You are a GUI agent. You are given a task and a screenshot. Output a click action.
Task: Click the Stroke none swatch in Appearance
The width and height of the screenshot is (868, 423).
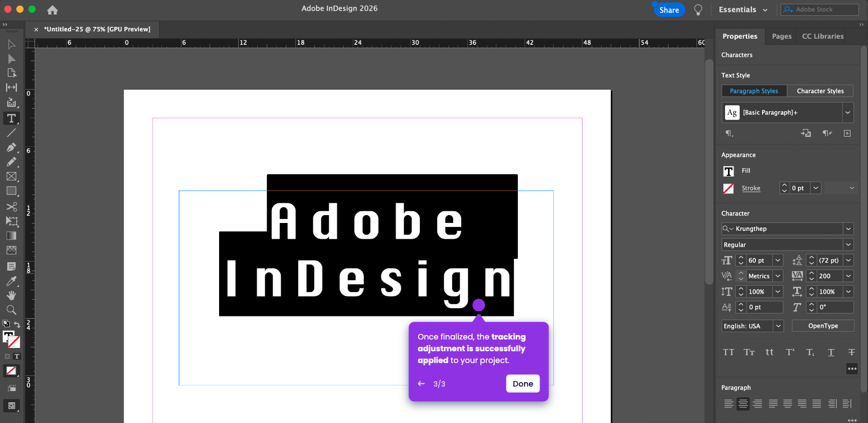pyautogui.click(x=728, y=188)
